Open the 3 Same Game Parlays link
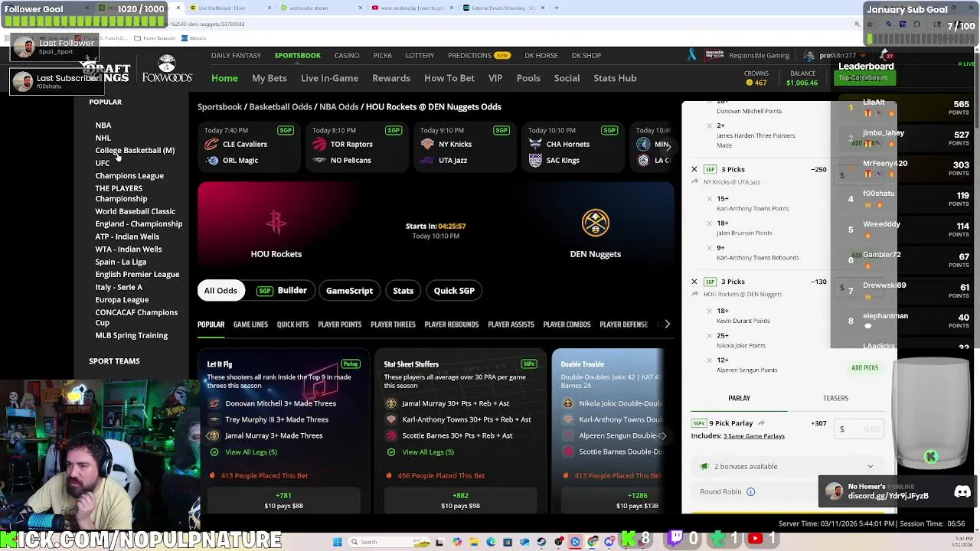Screen dimensions: 980x551 tap(754, 436)
